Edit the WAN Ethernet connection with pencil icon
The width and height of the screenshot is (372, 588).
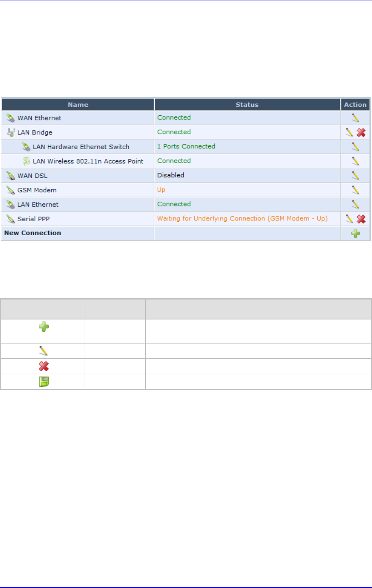355,118
